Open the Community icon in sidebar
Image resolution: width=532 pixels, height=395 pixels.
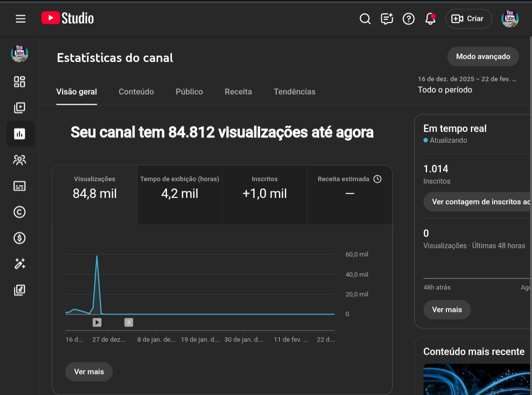pos(20,160)
